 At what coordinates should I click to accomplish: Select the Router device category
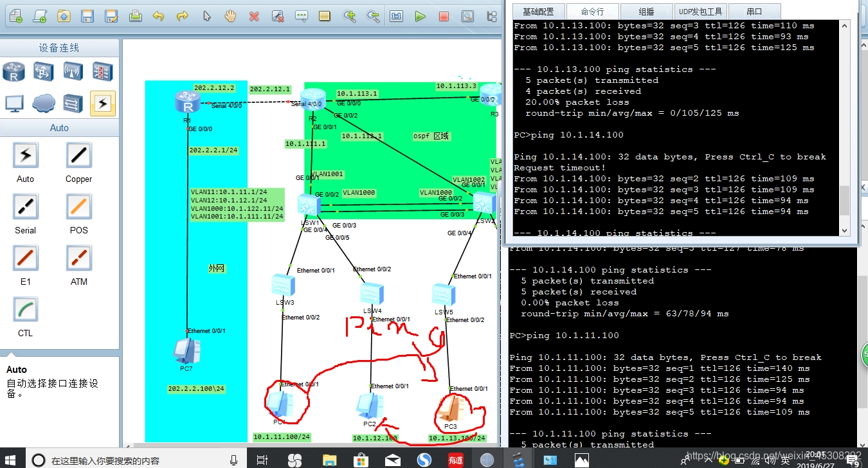tap(14, 71)
